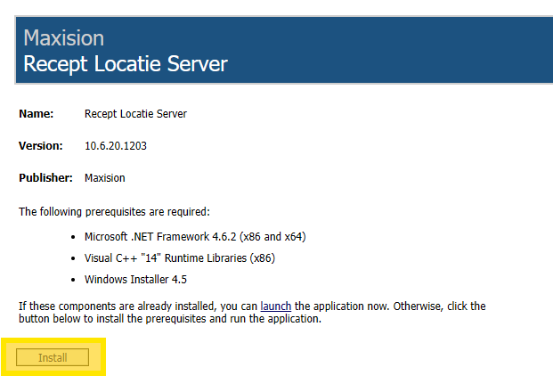Click Visual C++ "14" Runtime Libraries item
Image resolution: width=553 pixels, height=392 pixels.
180,258
